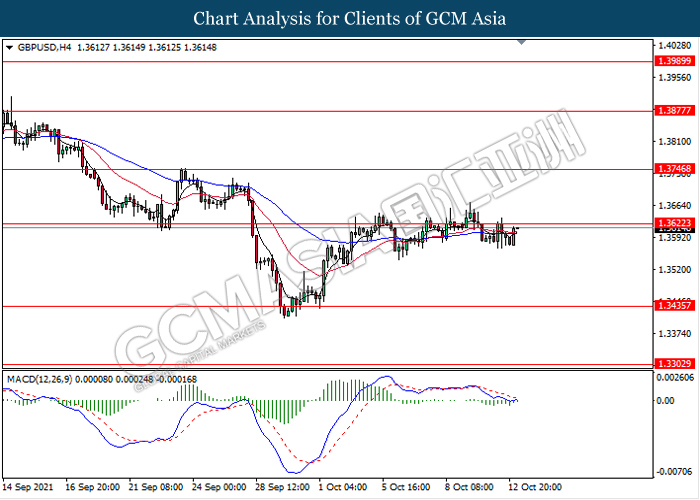Click the 24 Sep 00:00 time label

click(x=219, y=487)
